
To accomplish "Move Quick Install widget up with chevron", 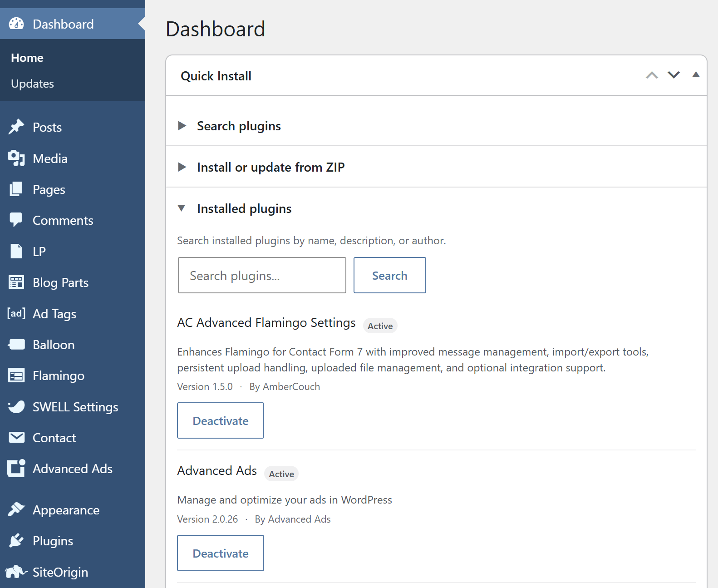I will (652, 75).
